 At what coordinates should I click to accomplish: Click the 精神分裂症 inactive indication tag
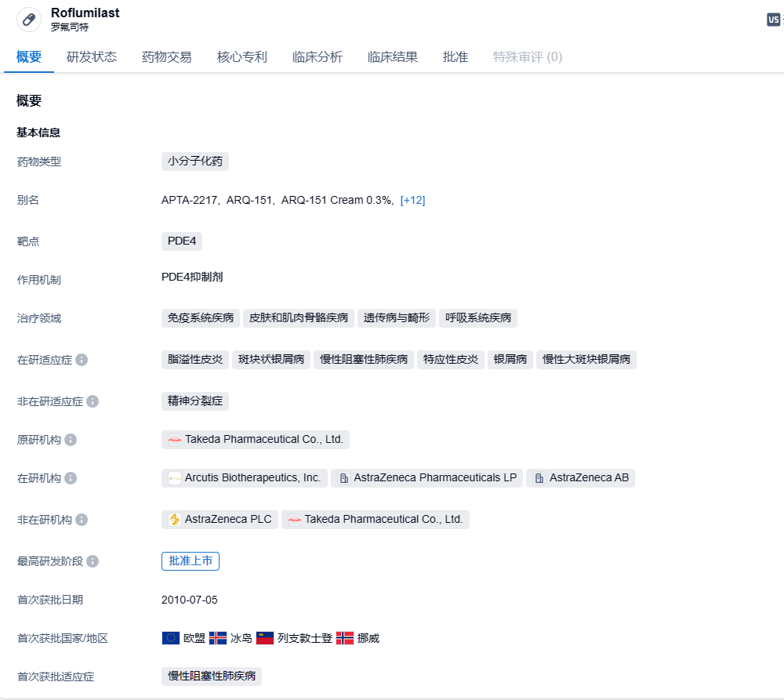pyautogui.click(x=195, y=401)
